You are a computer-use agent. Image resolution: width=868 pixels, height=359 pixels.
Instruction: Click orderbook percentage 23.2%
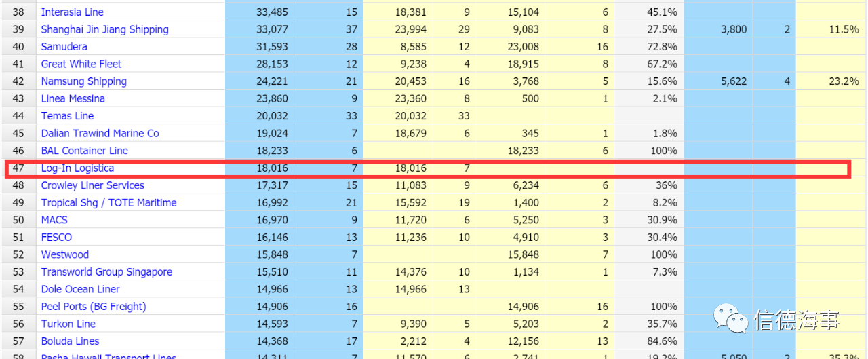[x=844, y=81]
